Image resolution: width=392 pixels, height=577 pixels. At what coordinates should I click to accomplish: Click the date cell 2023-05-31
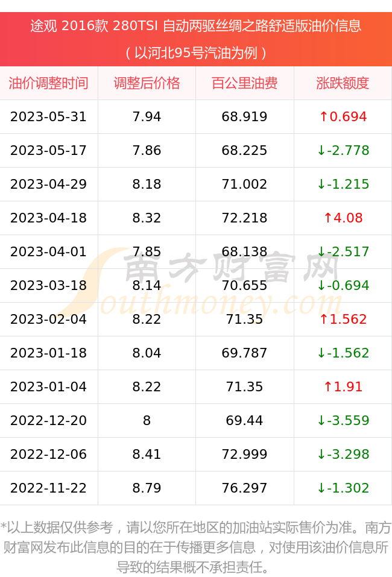click(48, 116)
